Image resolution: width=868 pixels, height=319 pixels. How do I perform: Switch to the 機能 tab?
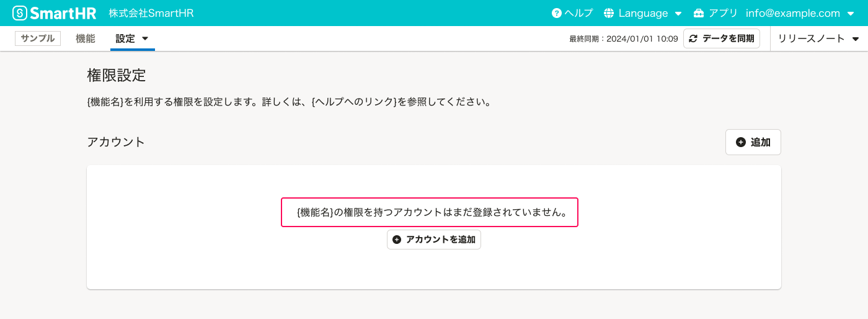[86, 38]
